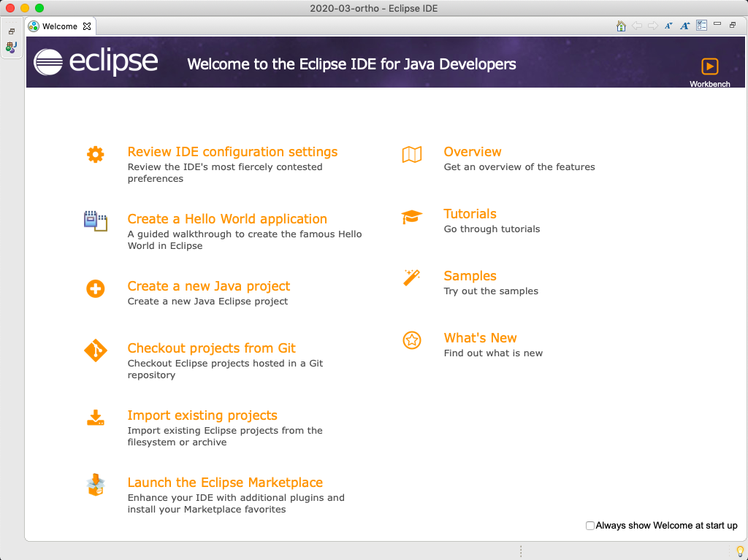Click the lightbulb tip icon in status bar
Screen dimensions: 748x560
pos(739,551)
